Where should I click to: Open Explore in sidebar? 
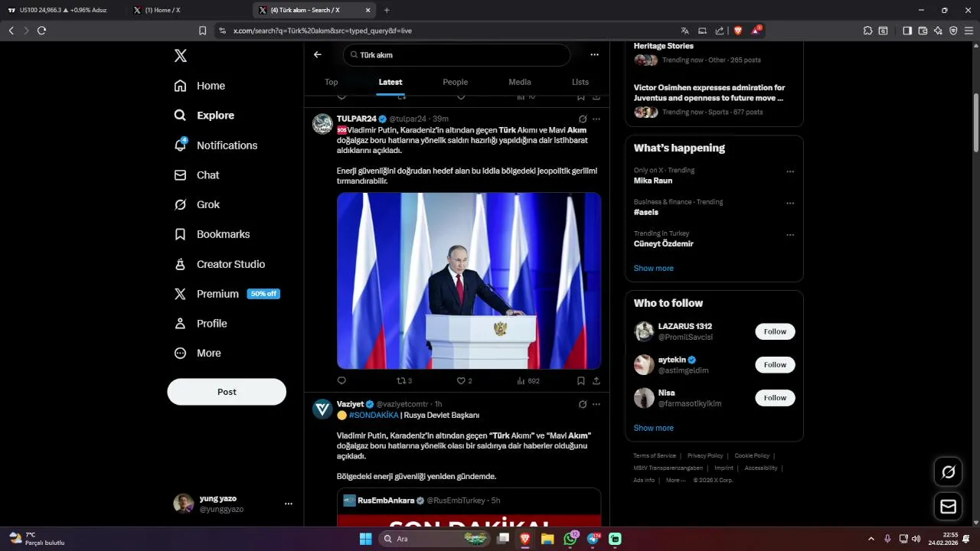coord(204,116)
